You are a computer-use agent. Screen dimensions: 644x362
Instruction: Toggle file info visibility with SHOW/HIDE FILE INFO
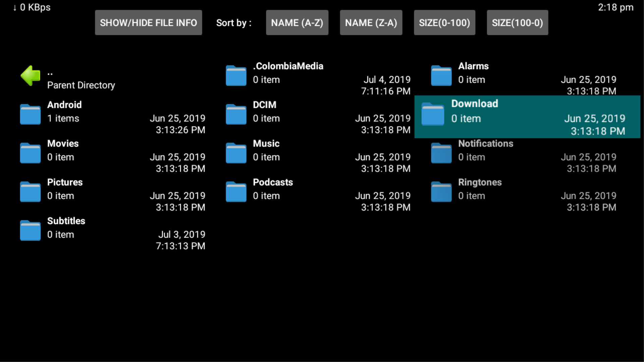click(148, 22)
